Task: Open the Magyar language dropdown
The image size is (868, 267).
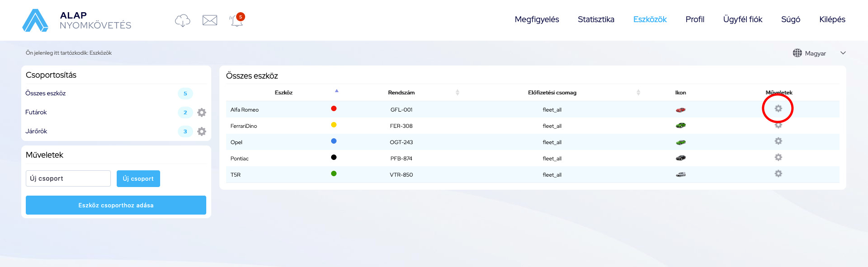Action: pyautogui.click(x=819, y=53)
